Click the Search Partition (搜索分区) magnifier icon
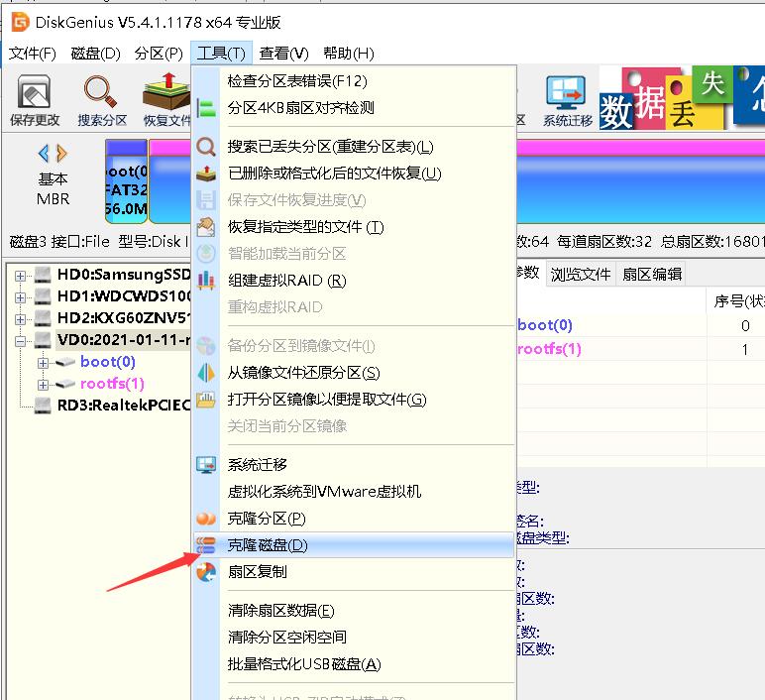The width and height of the screenshot is (765, 700). tap(100, 91)
